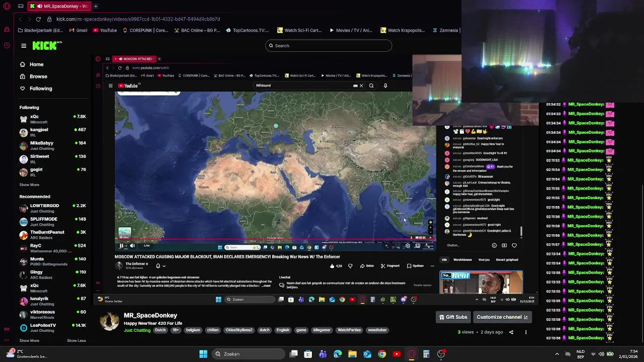644x362 pixels.
Task: Mute the embedded stream volume
Action: (x=132, y=246)
